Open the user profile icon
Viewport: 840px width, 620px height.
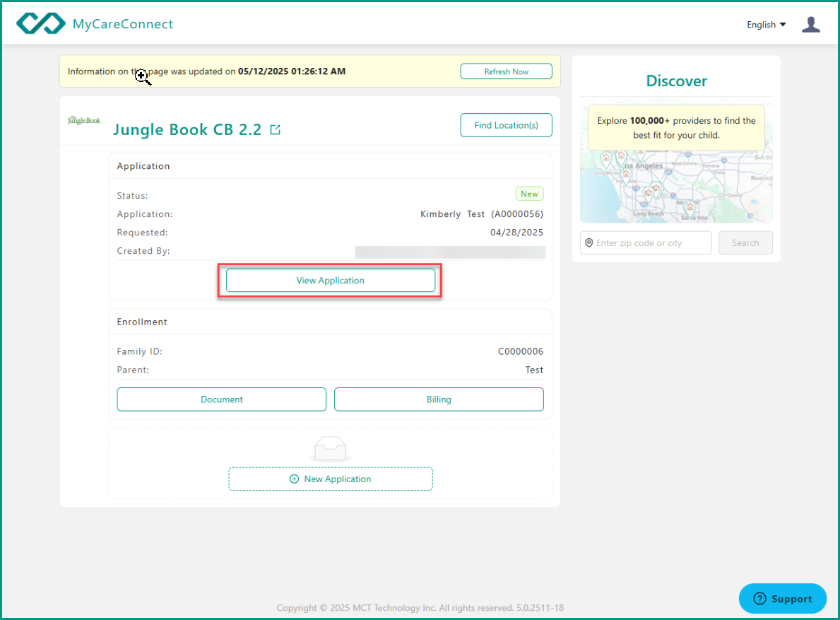pos(810,24)
